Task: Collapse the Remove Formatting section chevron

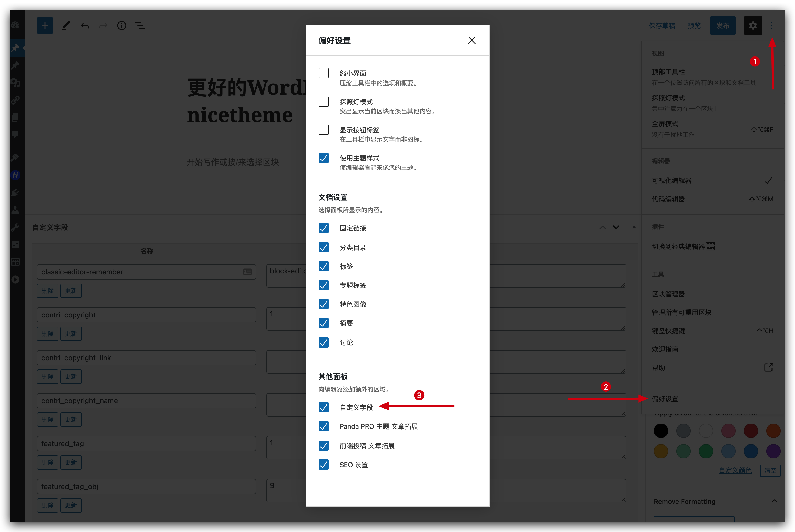Action: coord(774,501)
